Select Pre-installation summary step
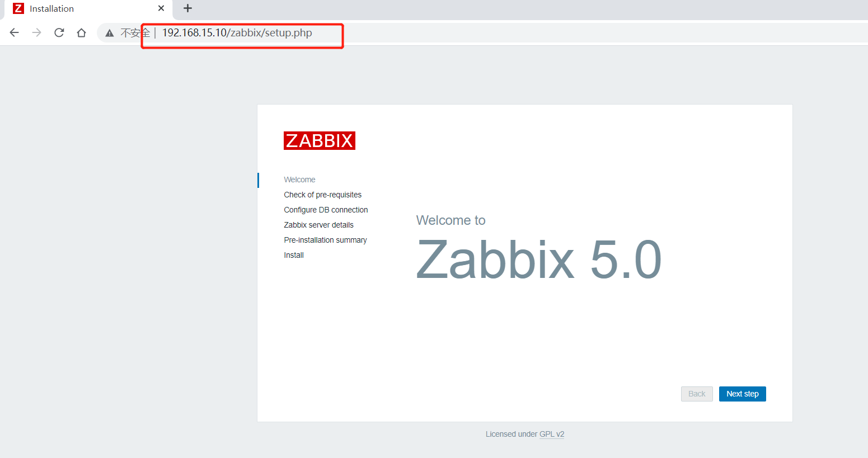 point(325,240)
